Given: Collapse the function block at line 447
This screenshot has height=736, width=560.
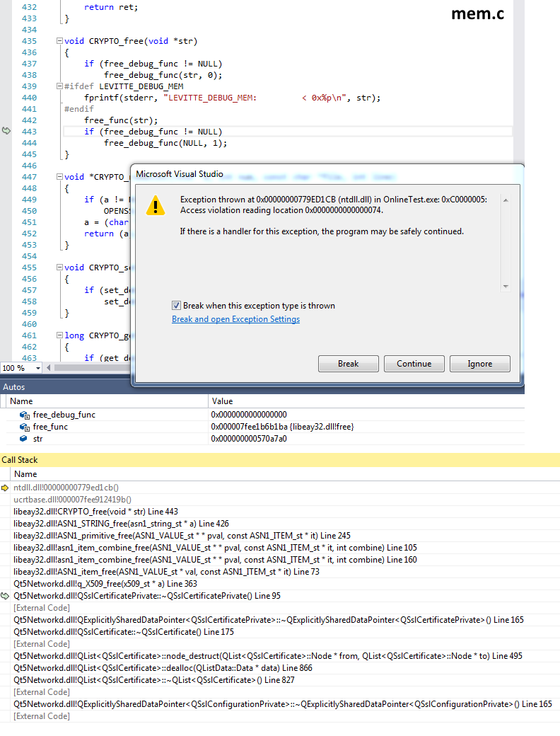Looking at the screenshot, I should coord(59,176).
